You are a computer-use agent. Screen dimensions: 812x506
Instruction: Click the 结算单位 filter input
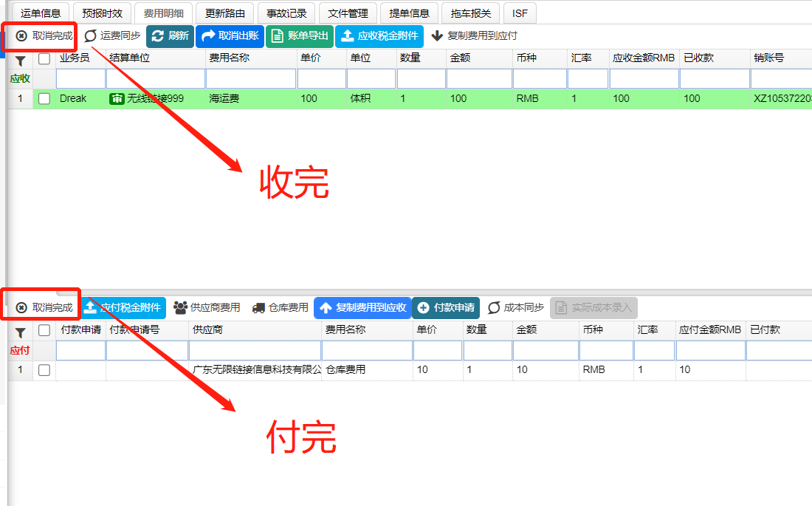tap(155, 79)
